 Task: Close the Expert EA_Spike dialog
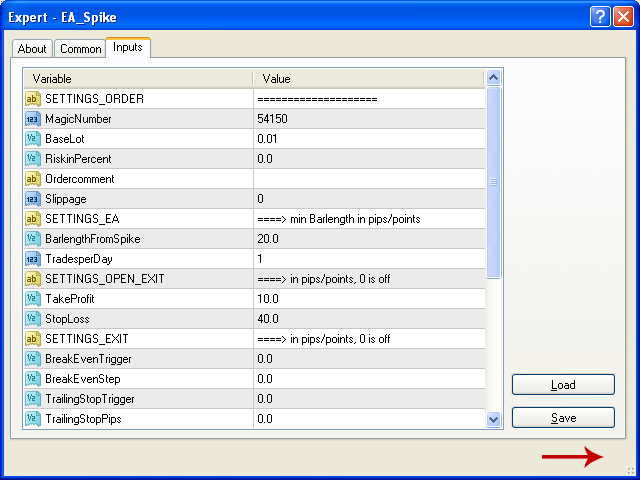coord(621,17)
